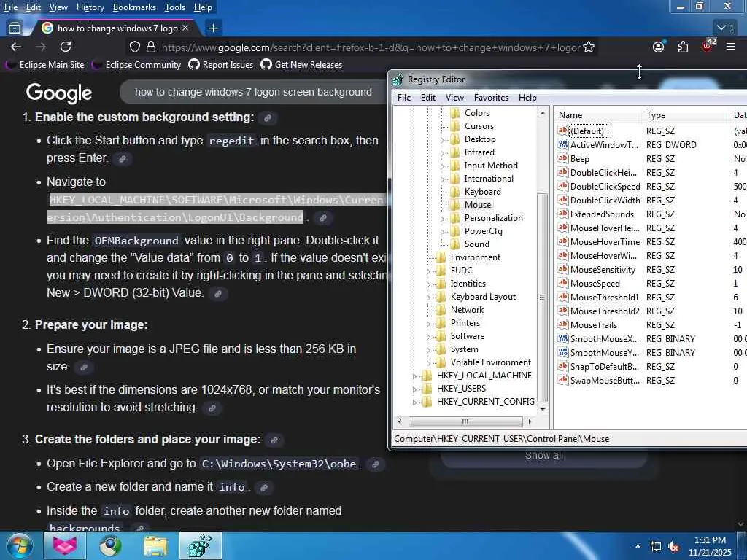Screen dimensions: 747x560
Task: Expand HKEY_USERS hive in registry tree
Action: click(x=414, y=389)
